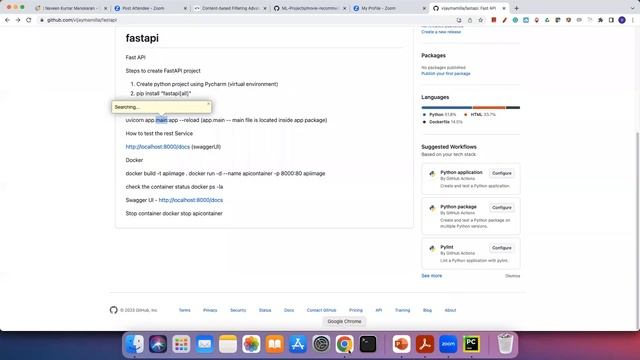Open Finder from the Dock

tap(135, 344)
